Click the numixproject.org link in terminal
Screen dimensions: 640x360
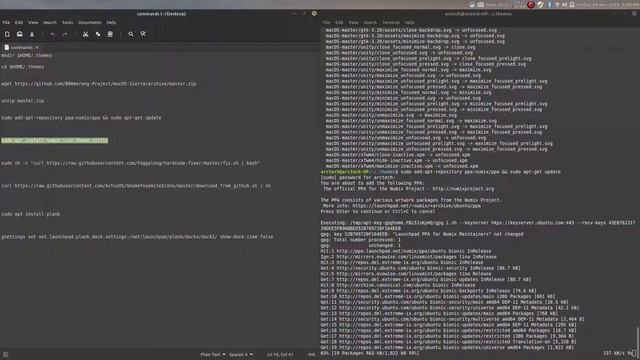463,189
